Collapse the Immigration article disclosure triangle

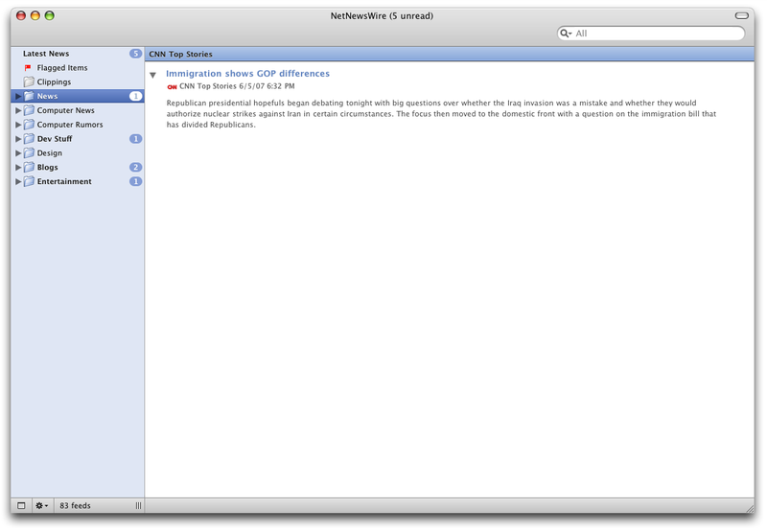click(153, 75)
